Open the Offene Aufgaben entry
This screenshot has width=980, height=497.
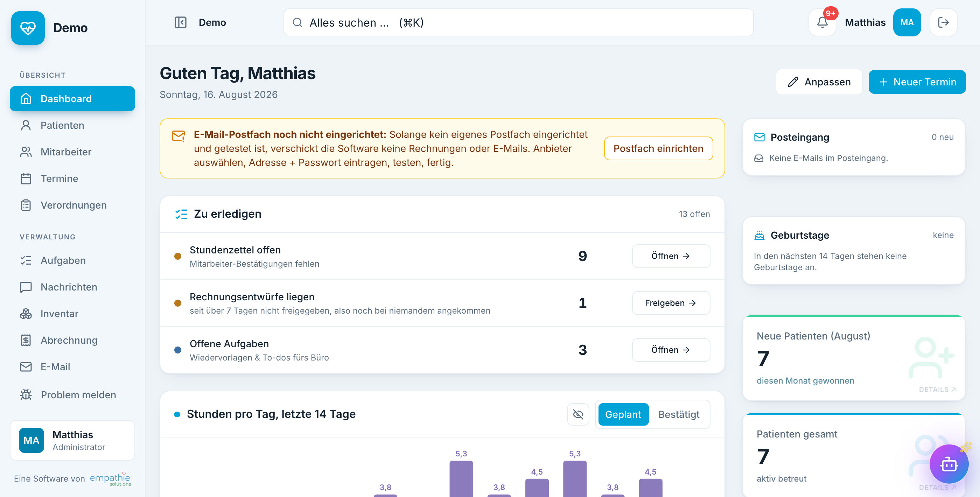click(671, 350)
